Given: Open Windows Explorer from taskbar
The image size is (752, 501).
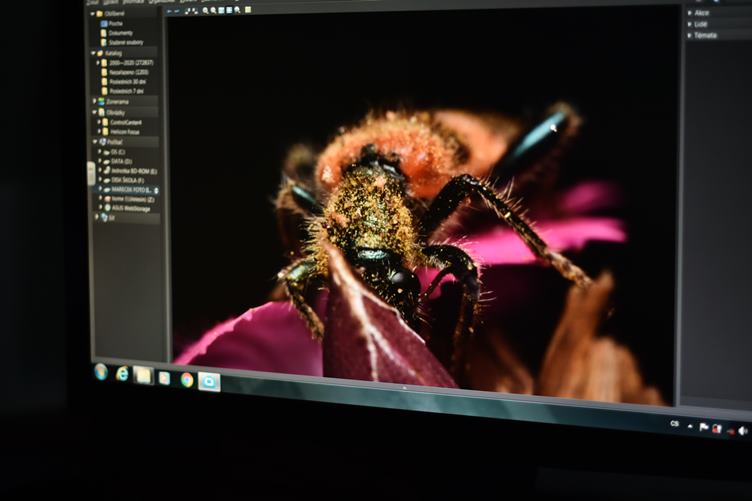Looking at the screenshot, I should (x=143, y=375).
